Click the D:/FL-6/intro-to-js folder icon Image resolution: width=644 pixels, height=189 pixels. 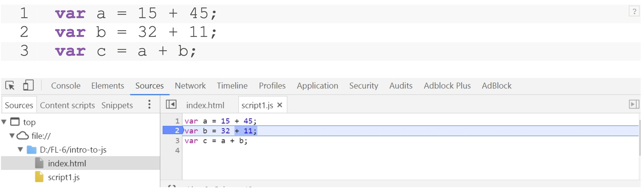click(31, 150)
